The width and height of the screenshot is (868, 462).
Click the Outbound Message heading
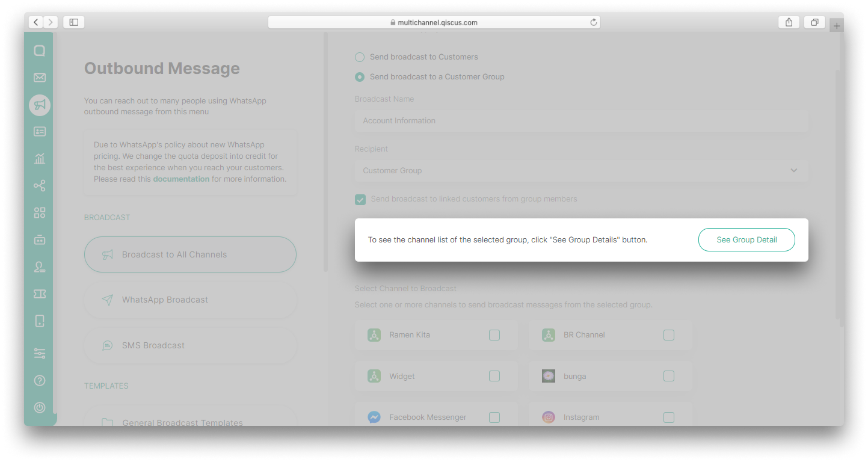tap(162, 69)
